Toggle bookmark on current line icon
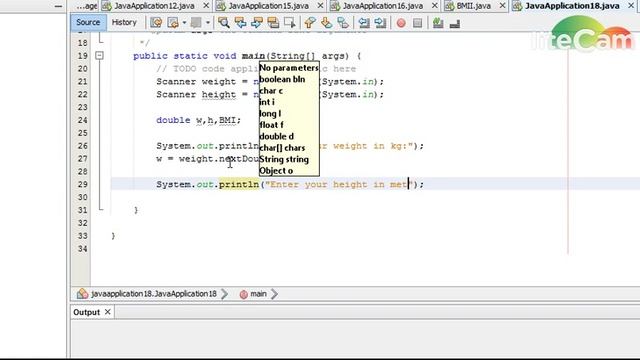Viewport: 640px width, 360px height. [x=343, y=23]
